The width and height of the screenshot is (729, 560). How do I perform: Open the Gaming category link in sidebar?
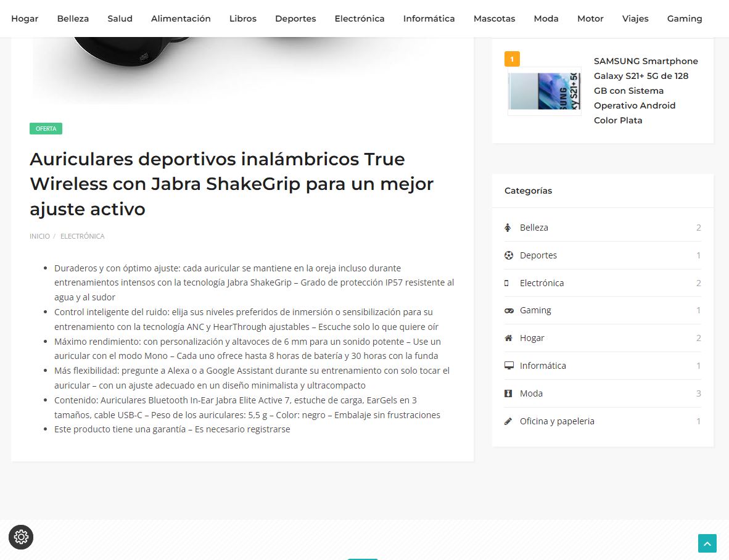[x=535, y=310]
